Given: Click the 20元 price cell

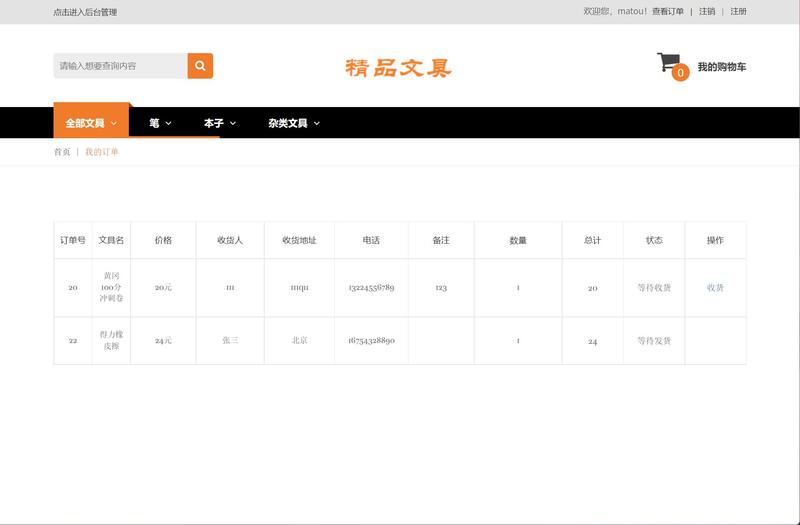Looking at the screenshot, I should click(163, 288).
